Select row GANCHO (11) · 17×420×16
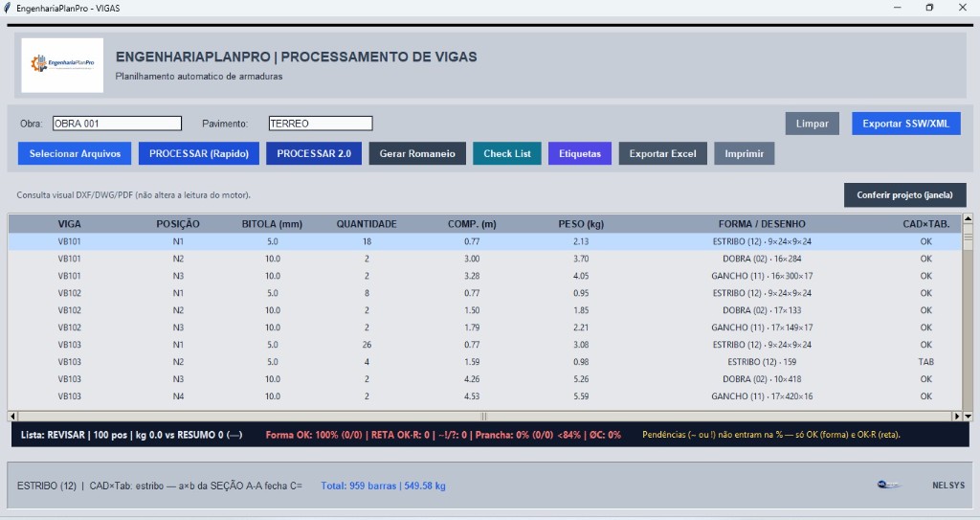This screenshot has width=980, height=520. pyautogui.click(x=485, y=396)
